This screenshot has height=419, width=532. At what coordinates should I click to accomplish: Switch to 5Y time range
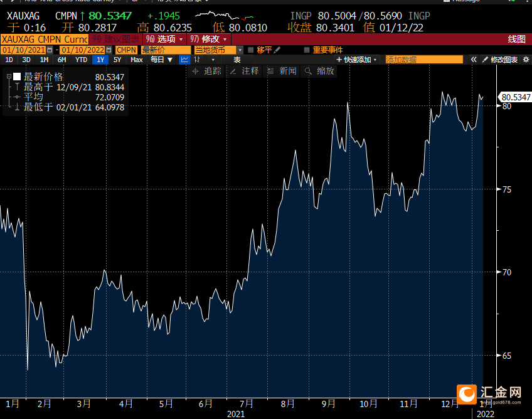(x=117, y=60)
